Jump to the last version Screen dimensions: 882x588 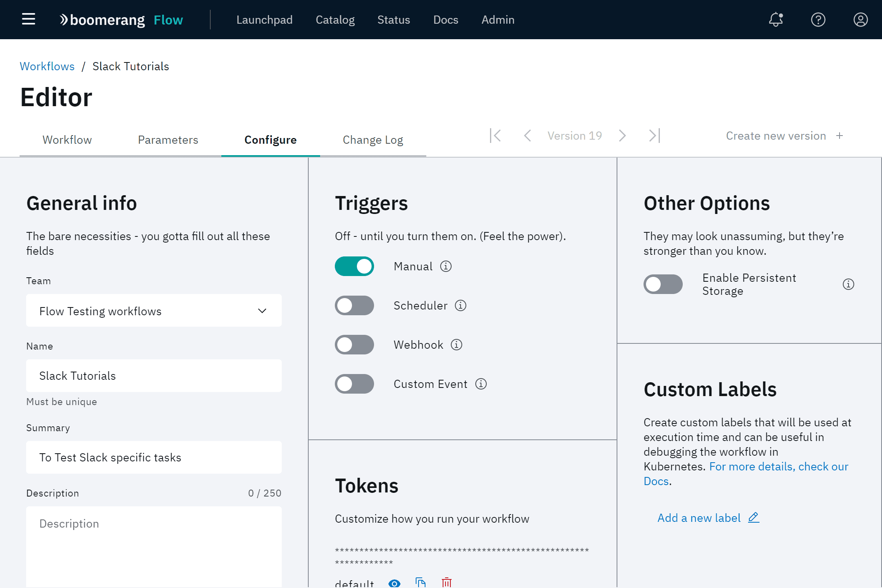click(655, 136)
